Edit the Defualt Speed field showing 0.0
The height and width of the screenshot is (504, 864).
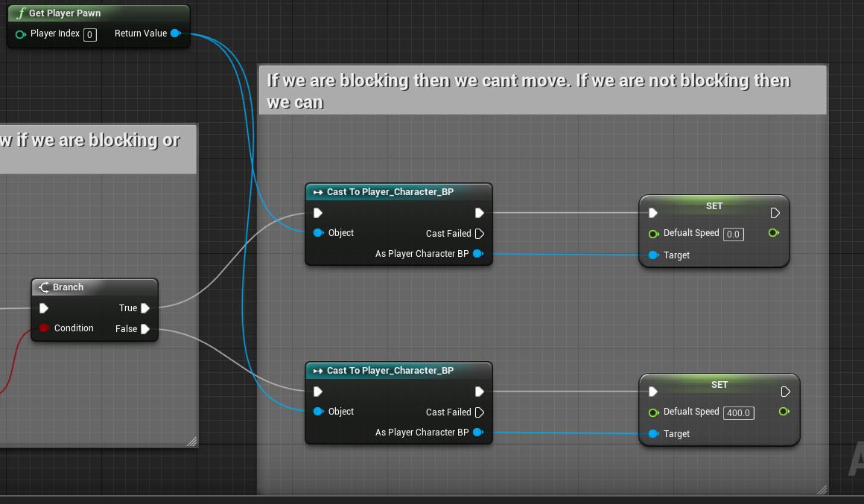[733, 234]
